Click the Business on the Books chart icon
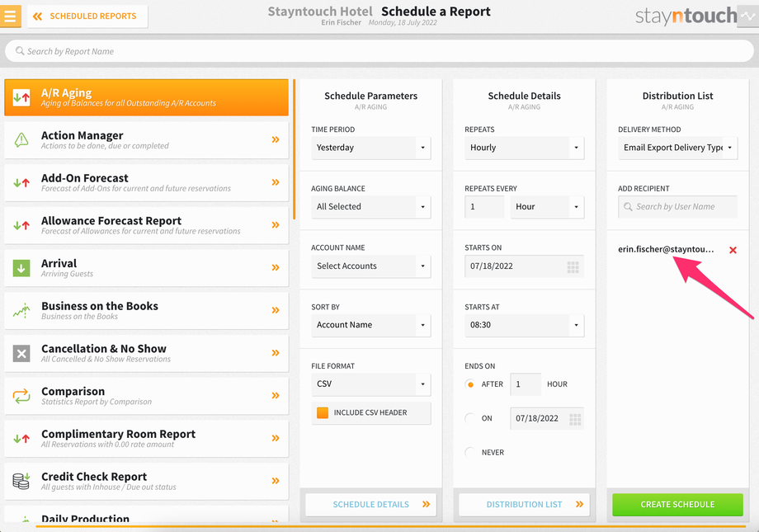The width and height of the screenshot is (759, 532). coord(21,310)
